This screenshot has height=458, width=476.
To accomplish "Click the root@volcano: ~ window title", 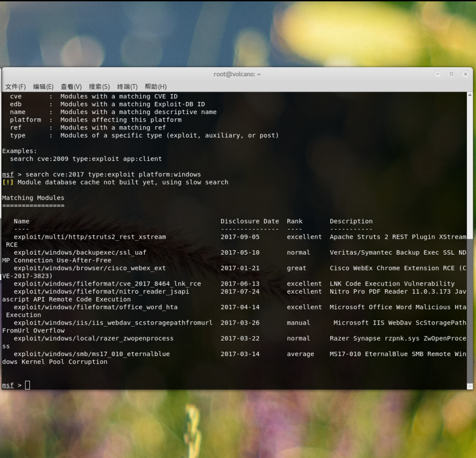I will tap(237, 74).
